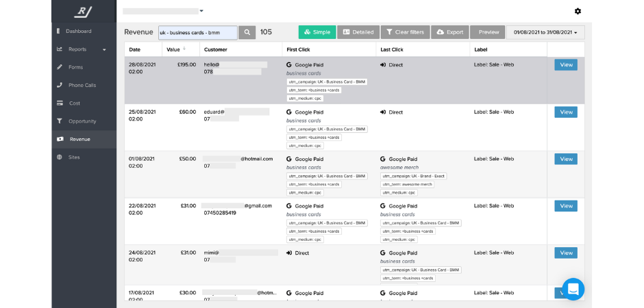Clear filters using the funnel button
Image resolution: width=644 pixels, height=308 pixels.
pyautogui.click(x=405, y=32)
